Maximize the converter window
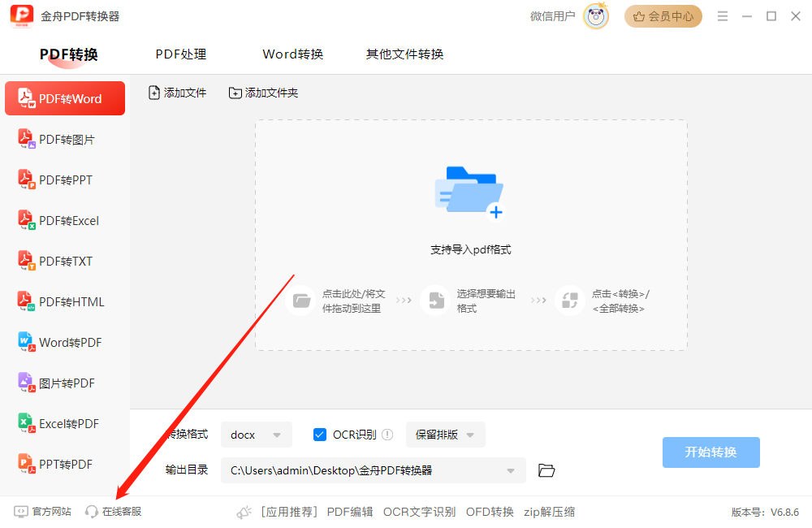The image size is (812, 528). pyautogui.click(x=771, y=16)
